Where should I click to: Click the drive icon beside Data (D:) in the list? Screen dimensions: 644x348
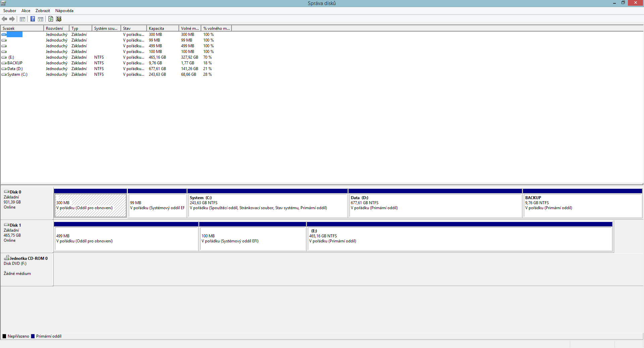[4, 69]
